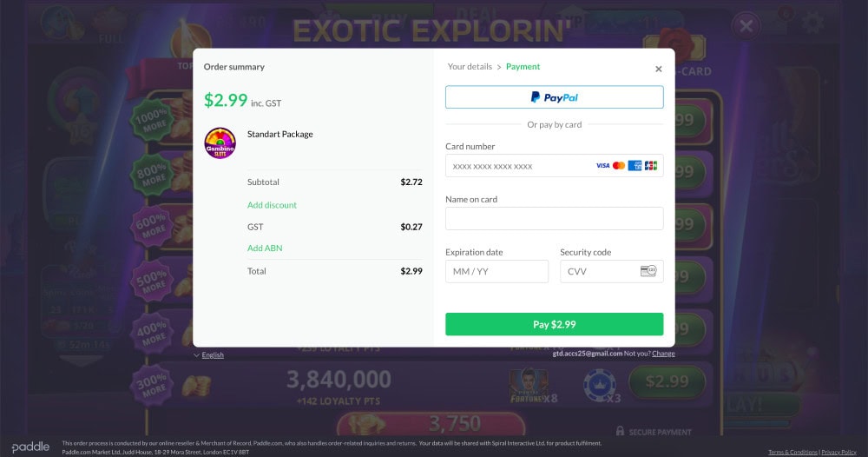Close the background game shop popup
This screenshot has height=457, width=868.
click(746, 26)
